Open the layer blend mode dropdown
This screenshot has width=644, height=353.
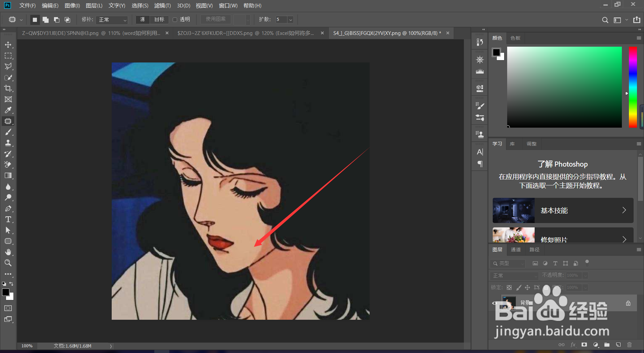click(515, 276)
